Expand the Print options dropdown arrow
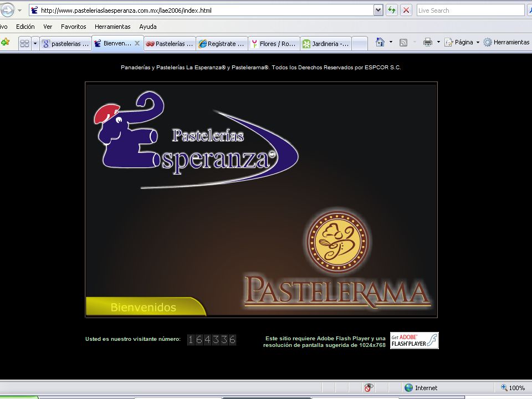This screenshot has height=399, width=532. pos(438,42)
